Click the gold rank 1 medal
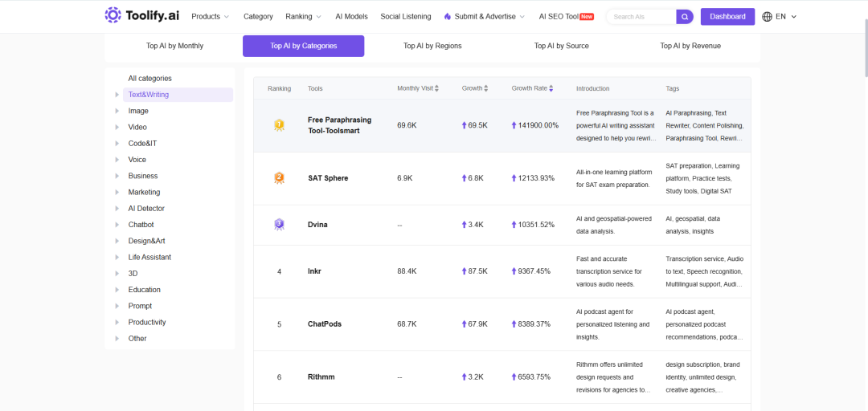This screenshot has height=411, width=868. tap(279, 125)
